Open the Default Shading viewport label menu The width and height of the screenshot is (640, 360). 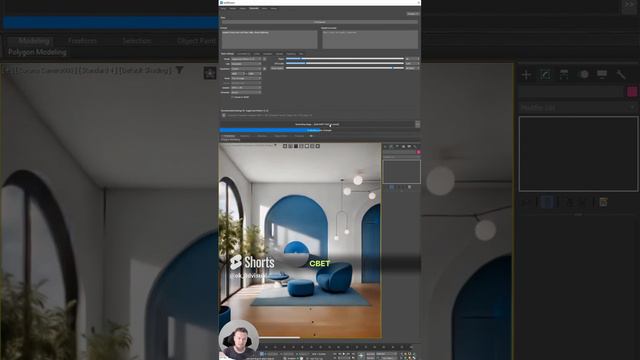point(146,71)
